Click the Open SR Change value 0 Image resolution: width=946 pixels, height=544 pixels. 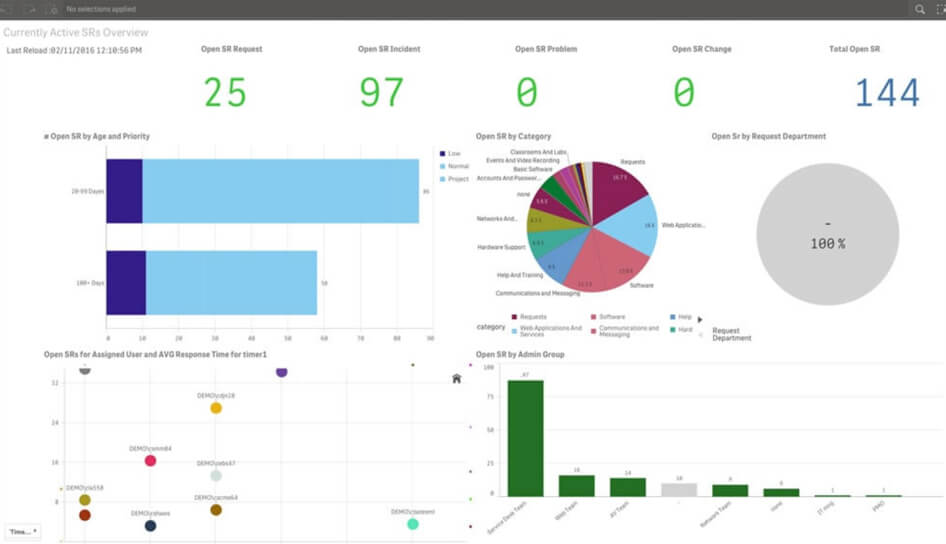click(x=684, y=92)
